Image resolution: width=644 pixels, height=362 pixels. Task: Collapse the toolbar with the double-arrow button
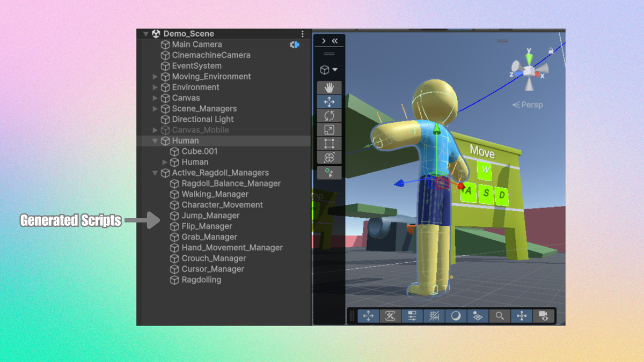click(x=335, y=40)
